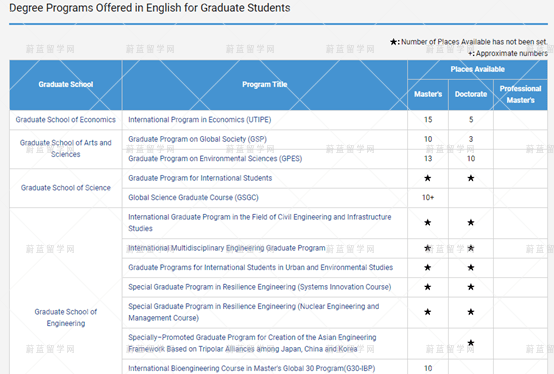Click Master's star for Multidisciplinary Engineering program
This screenshot has height=374, width=554.
click(x=428, y=248)
